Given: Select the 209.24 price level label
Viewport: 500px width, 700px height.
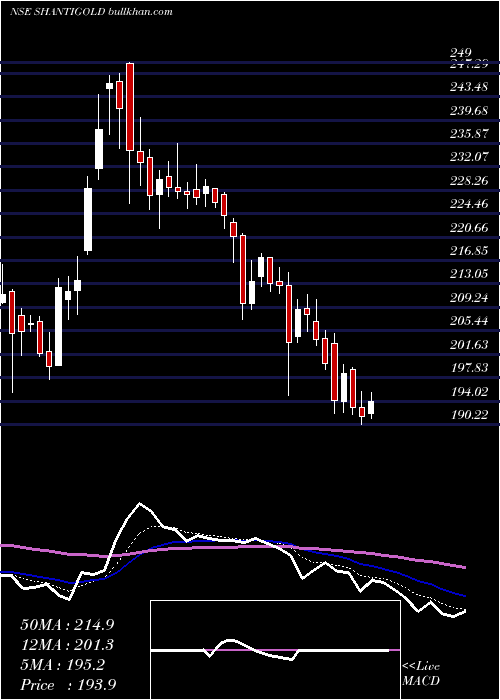Looking at the screenshot, I should pos(469,297).
